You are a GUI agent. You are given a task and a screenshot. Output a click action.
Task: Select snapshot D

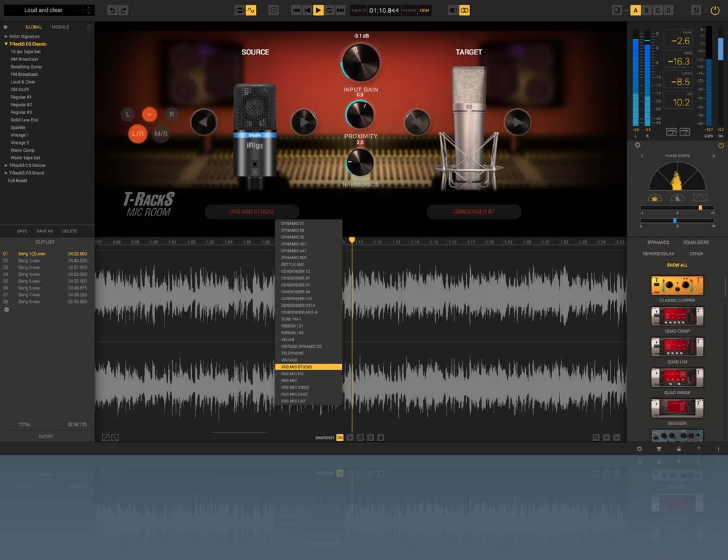669,10
